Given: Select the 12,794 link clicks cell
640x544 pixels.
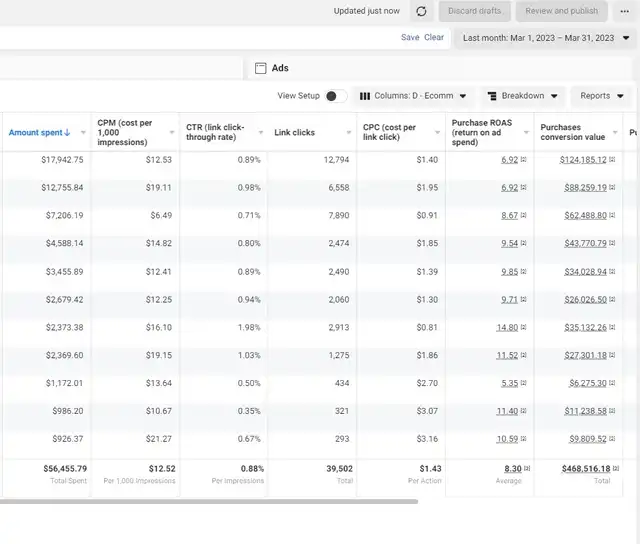Looking at the screenshot, I should (336, 160).
